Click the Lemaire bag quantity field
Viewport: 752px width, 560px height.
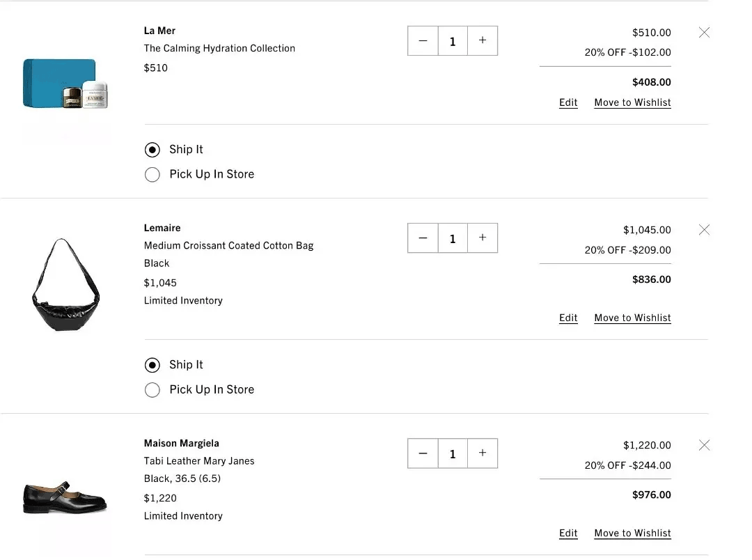[453, 238]
